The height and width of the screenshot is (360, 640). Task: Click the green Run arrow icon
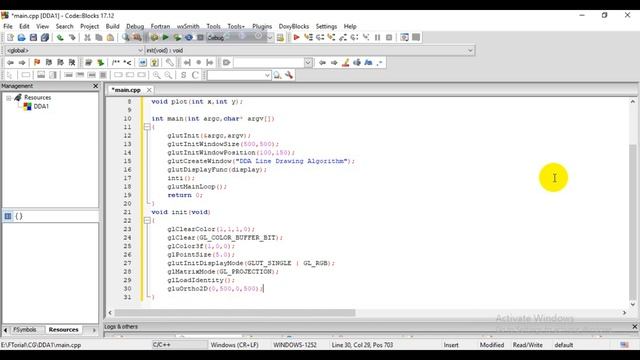point(165,38)
